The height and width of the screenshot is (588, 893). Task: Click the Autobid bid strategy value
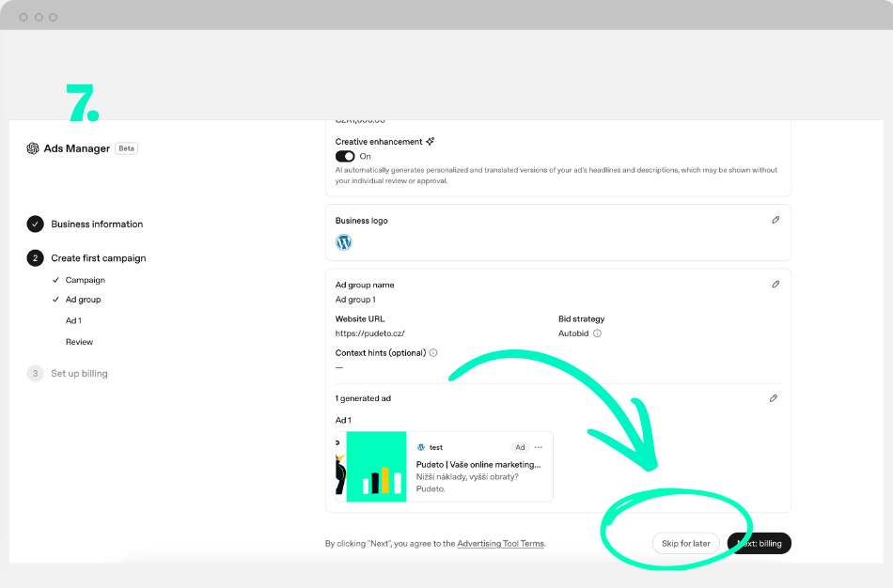click(x=573, y=333)
